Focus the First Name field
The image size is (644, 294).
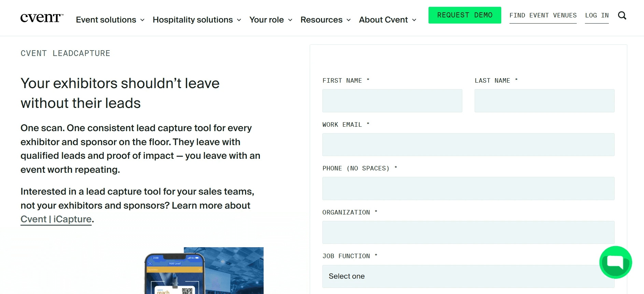tap(392, 101)
